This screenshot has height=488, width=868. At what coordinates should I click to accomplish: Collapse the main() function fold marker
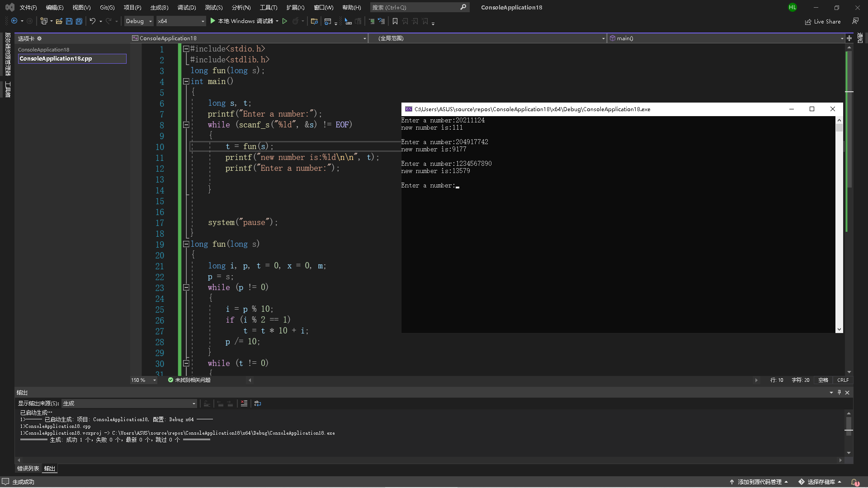[186, 81]
